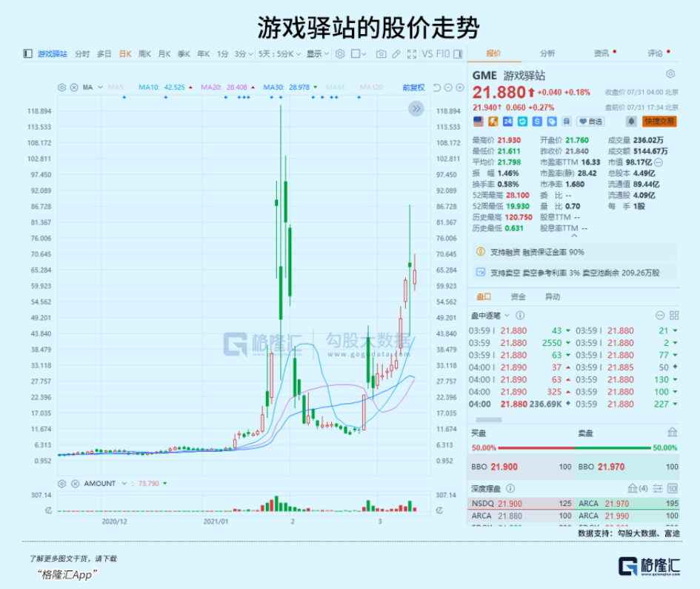Viewport: 700px width, 589px height.
Task: Toggle VS compare mode
Action: 427,54
